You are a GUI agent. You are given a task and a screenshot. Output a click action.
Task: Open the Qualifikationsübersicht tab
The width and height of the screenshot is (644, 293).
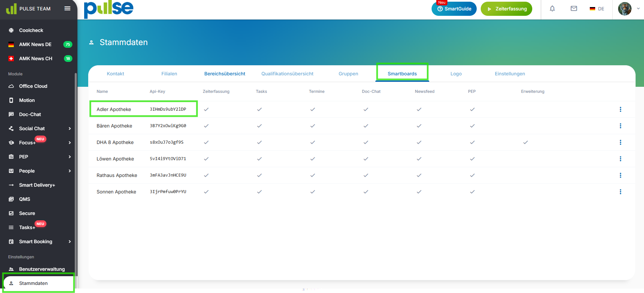pos(287,74)
